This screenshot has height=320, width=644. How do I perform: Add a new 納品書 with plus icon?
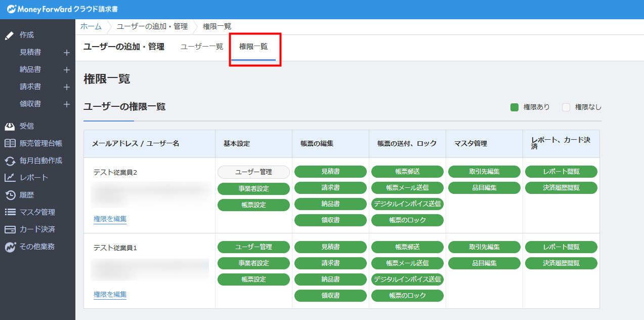[x=66, y=70]
